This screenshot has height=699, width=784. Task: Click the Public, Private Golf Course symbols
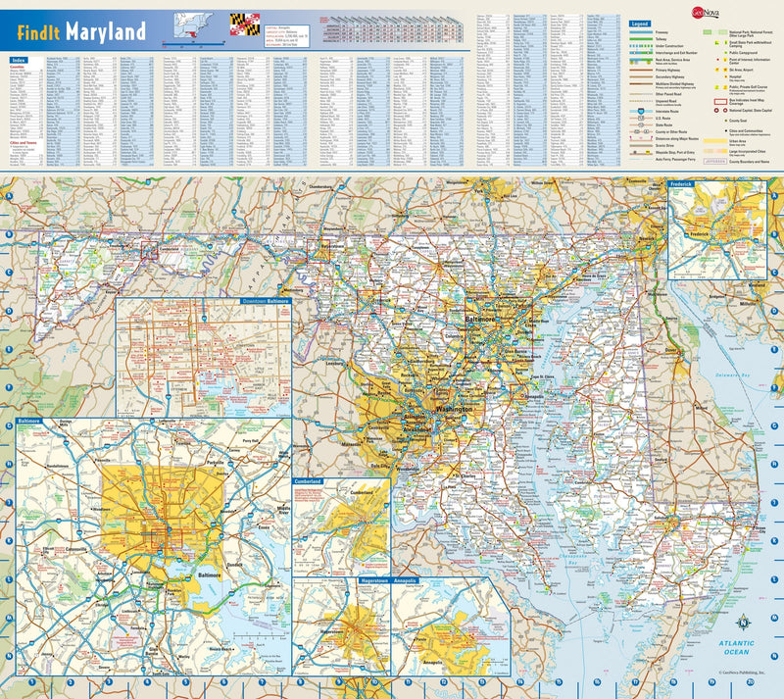(x=720, y=87)
